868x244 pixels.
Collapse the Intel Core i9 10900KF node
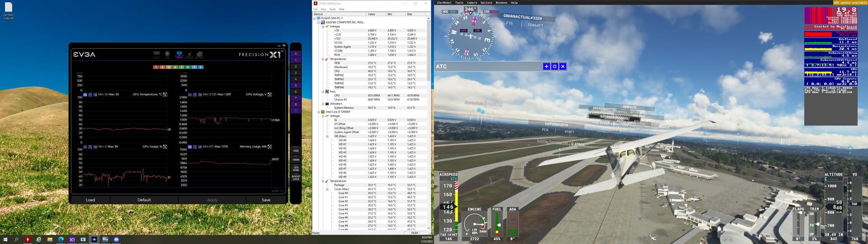[318, 112]
